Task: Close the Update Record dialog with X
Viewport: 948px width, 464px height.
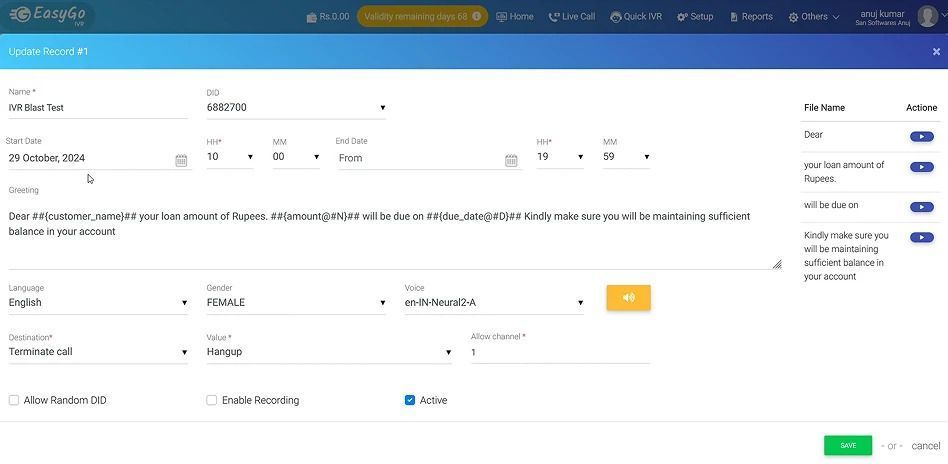Action: 936,51
